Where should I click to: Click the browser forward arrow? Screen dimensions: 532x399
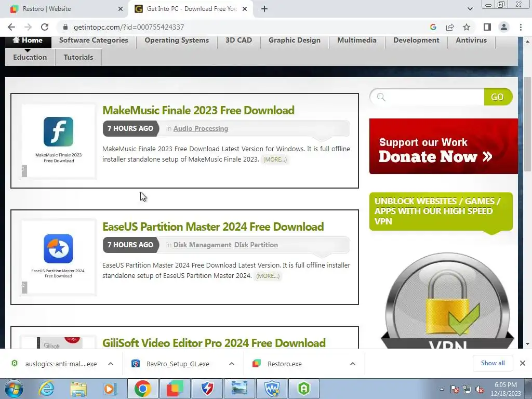[x=28, y=27]
